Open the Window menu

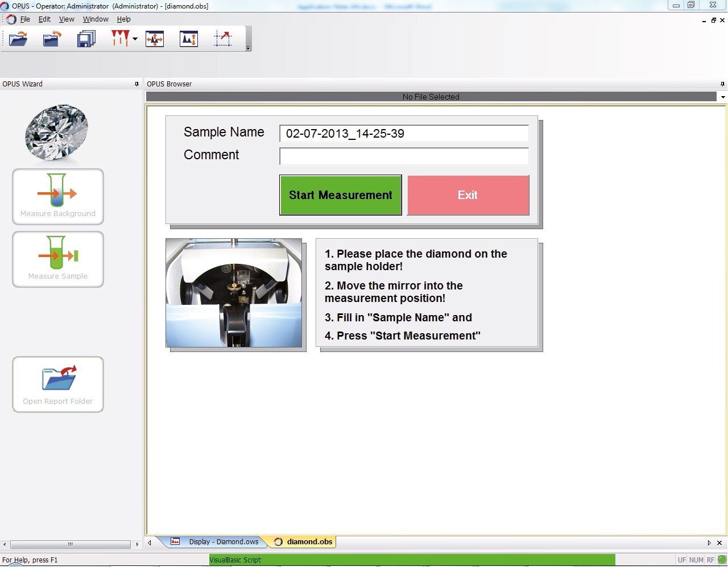click(96, 19)
